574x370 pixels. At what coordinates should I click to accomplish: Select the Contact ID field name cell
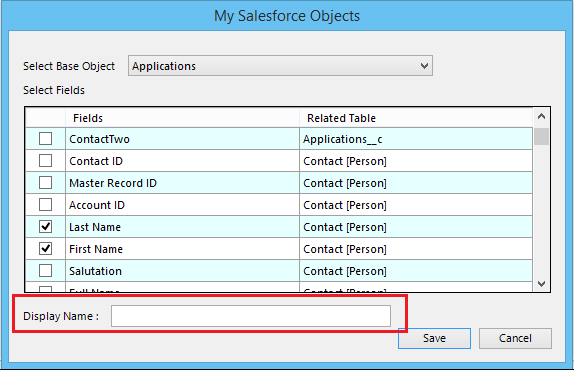182,161
